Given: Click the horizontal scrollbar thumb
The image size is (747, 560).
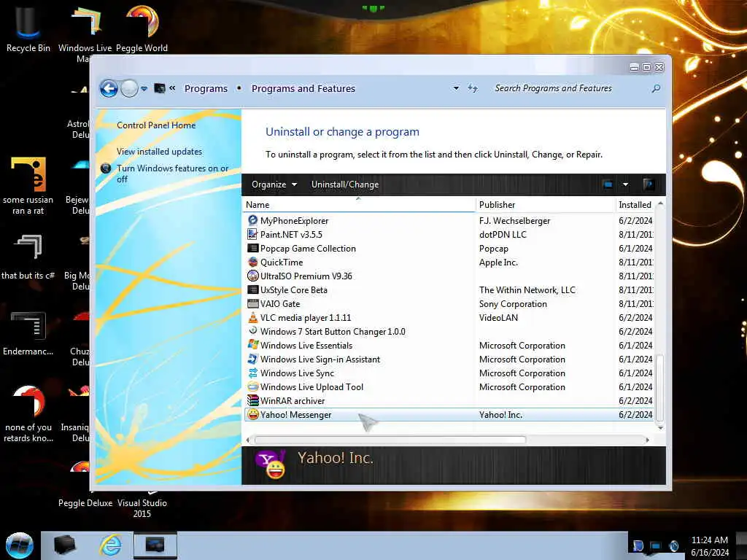Looking at the screenshot, I should click(390, 440).
